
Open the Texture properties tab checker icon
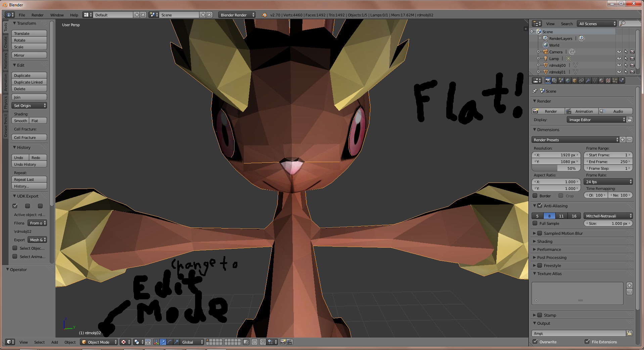click(608, 81)
